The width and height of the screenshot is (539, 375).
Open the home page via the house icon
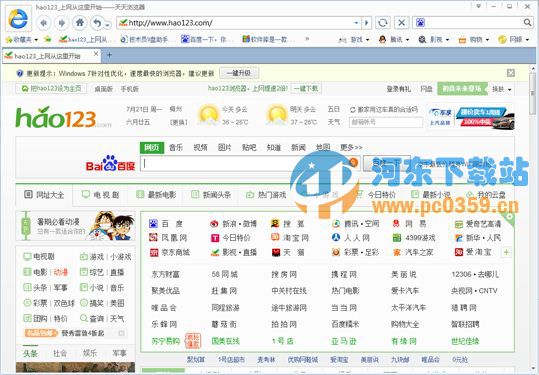[x=80, y=23]
